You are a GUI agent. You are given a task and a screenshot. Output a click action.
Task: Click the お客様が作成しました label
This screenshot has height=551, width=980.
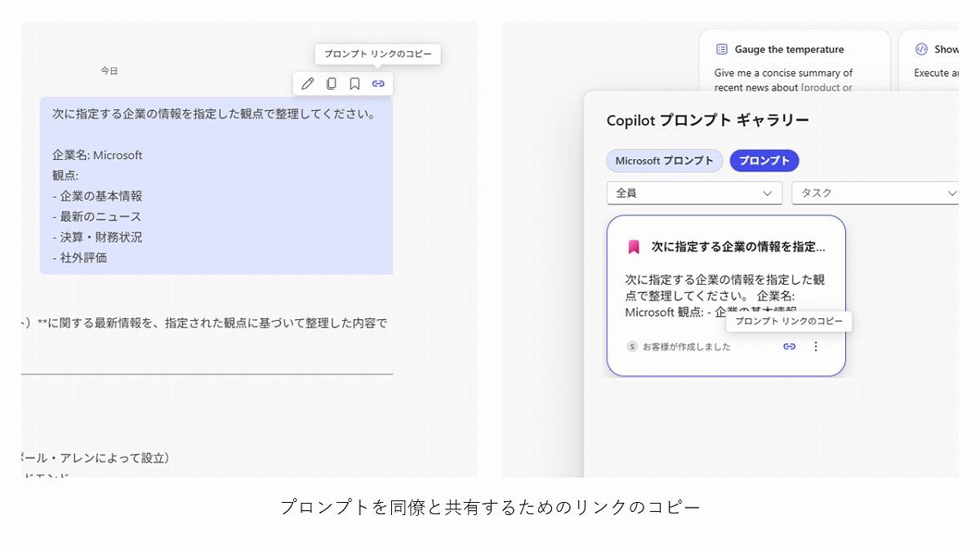(686, 347)
